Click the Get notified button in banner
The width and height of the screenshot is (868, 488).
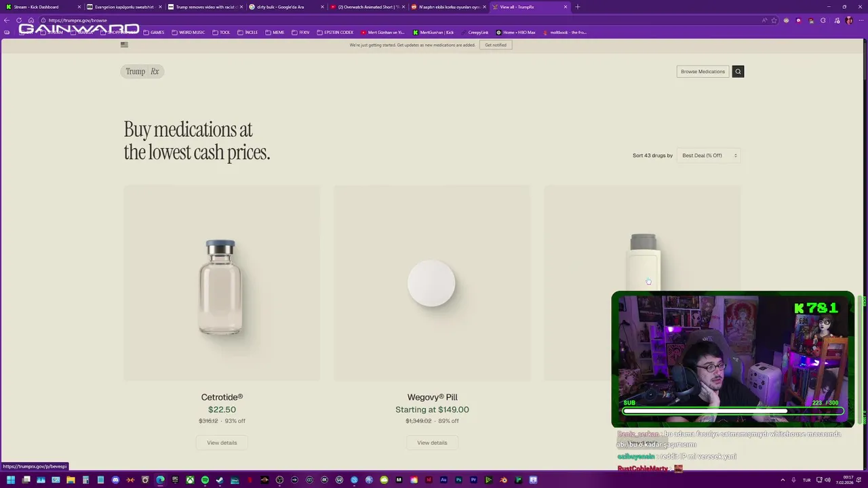pos(495,45)
